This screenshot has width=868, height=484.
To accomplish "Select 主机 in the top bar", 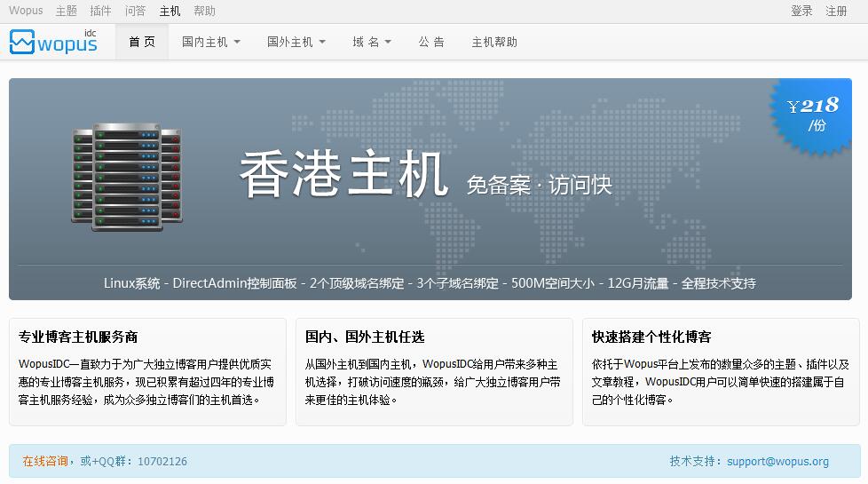I will [170, 11].
